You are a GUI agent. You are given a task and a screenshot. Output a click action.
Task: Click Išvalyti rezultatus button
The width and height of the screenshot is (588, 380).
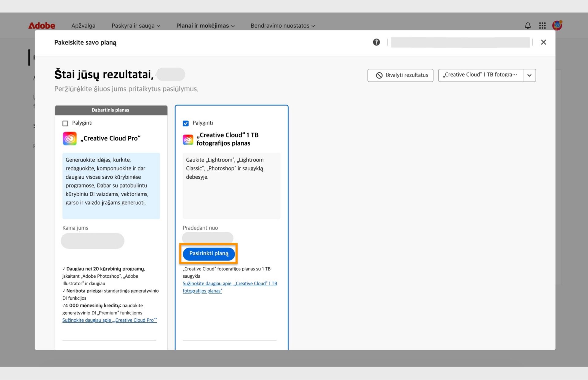point(400,75)
